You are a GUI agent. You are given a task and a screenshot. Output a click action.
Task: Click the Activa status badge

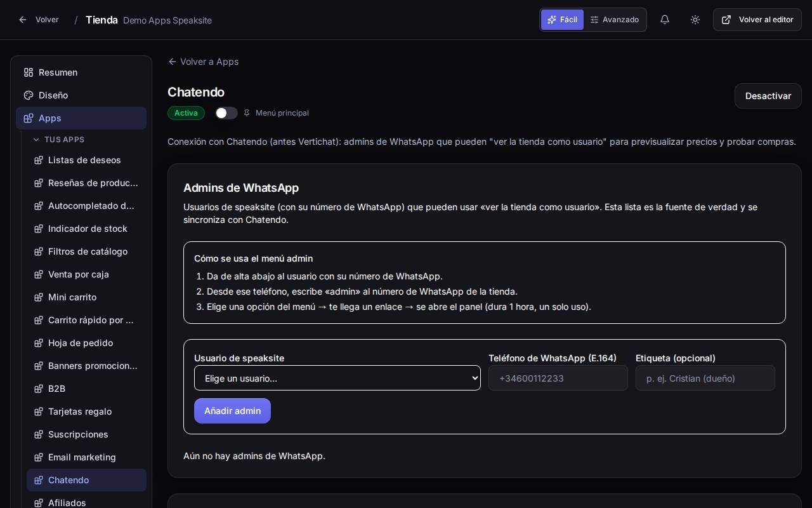(x=186, y=113)
